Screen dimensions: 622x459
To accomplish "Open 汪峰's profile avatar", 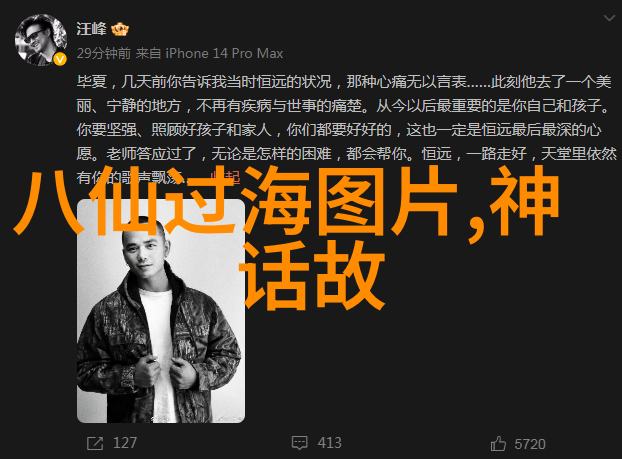I will (41, 40).
